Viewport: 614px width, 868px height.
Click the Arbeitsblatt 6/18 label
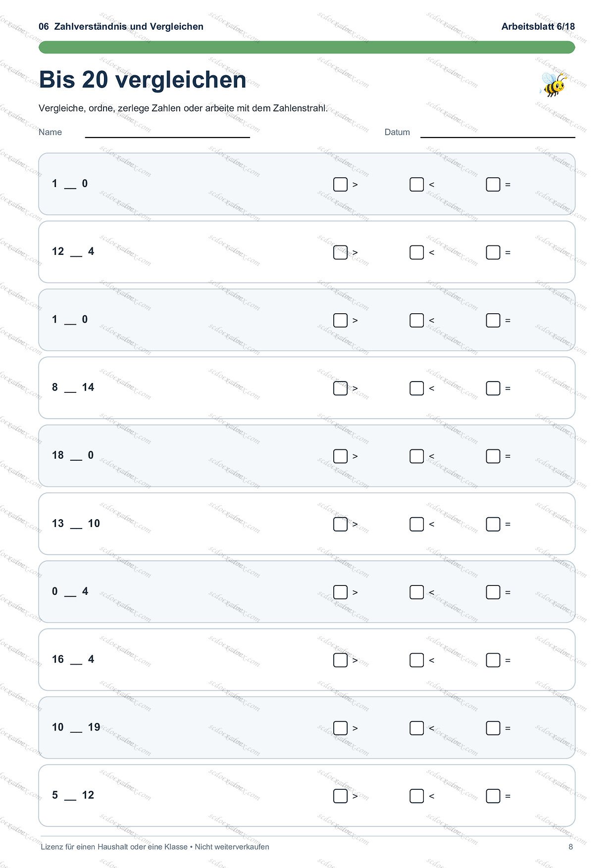[538, 27]
